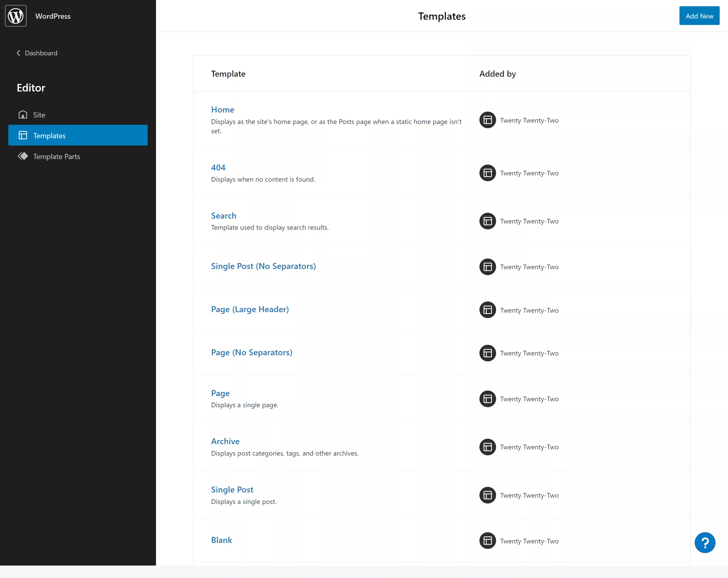Open the Single Post template

click(232, 490)
